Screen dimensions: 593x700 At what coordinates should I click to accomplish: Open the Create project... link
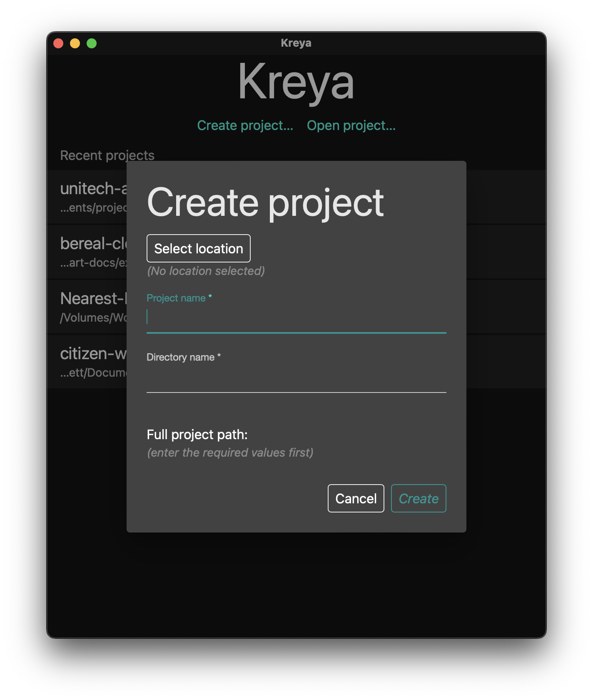click(245, 125)
